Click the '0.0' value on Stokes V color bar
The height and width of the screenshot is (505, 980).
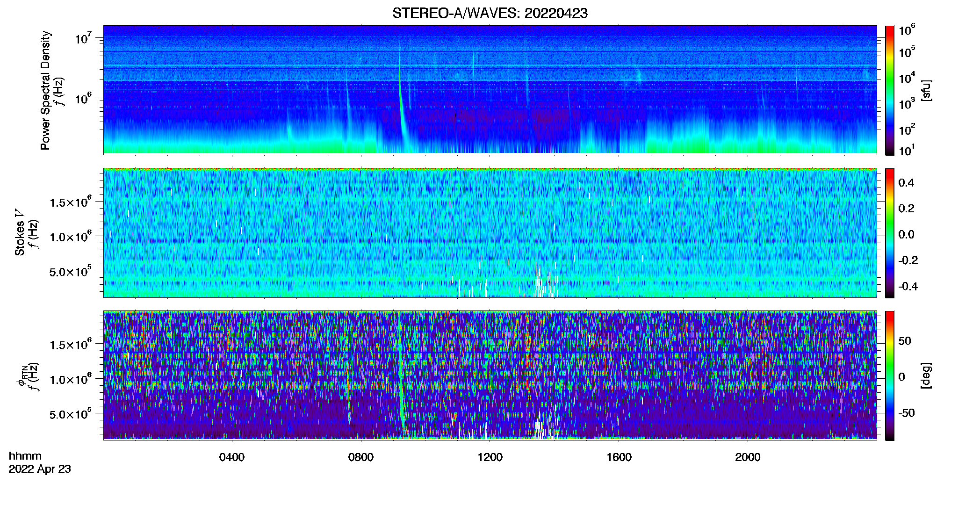click(x=907, y=235)
